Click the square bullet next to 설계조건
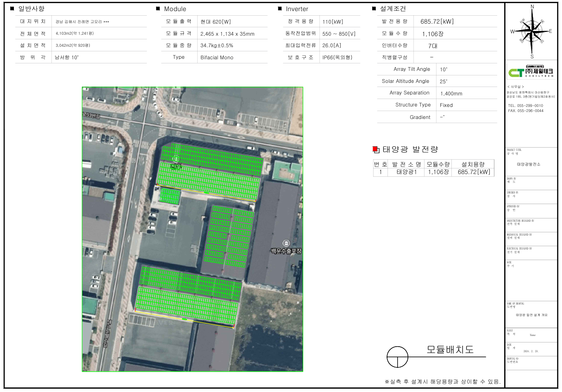Viewport: 562px width, 392px height. coord(374,9)
